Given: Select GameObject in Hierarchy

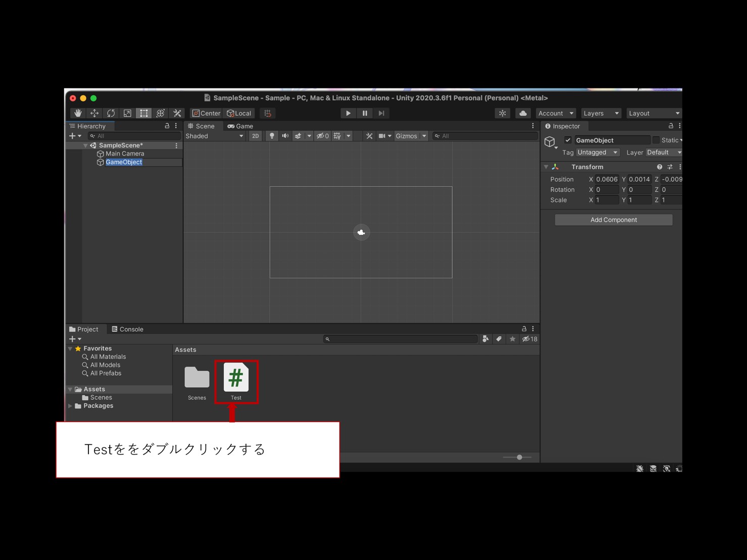Looking at the screenshot, I should [x=124, y=162].
